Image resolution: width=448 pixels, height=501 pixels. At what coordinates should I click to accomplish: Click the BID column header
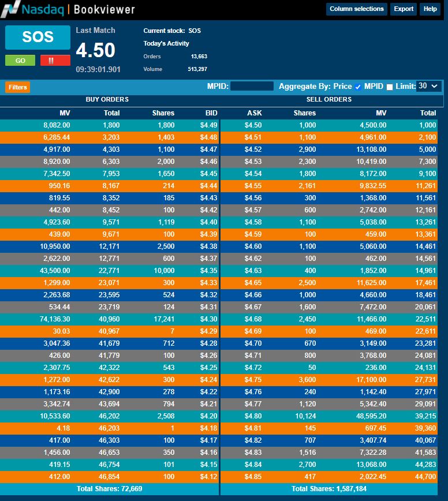[211, 113]
